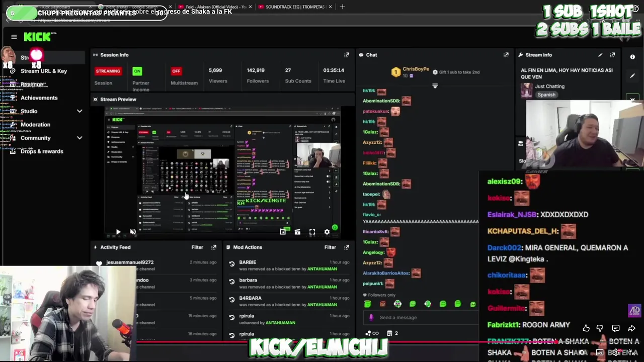Screen dimensions: 644x362
Task: Dislike the video with thumbs down
Action: (600, 328)
